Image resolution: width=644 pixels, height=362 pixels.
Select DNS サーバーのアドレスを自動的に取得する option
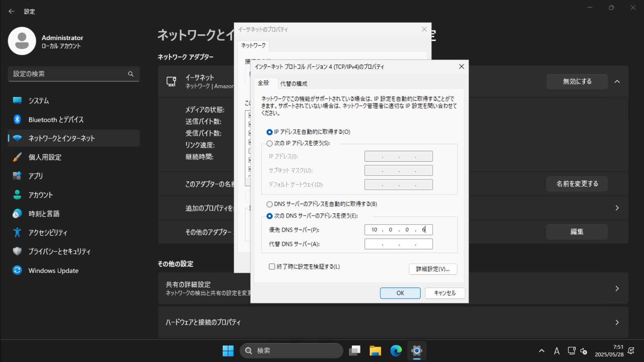[269, 204]
